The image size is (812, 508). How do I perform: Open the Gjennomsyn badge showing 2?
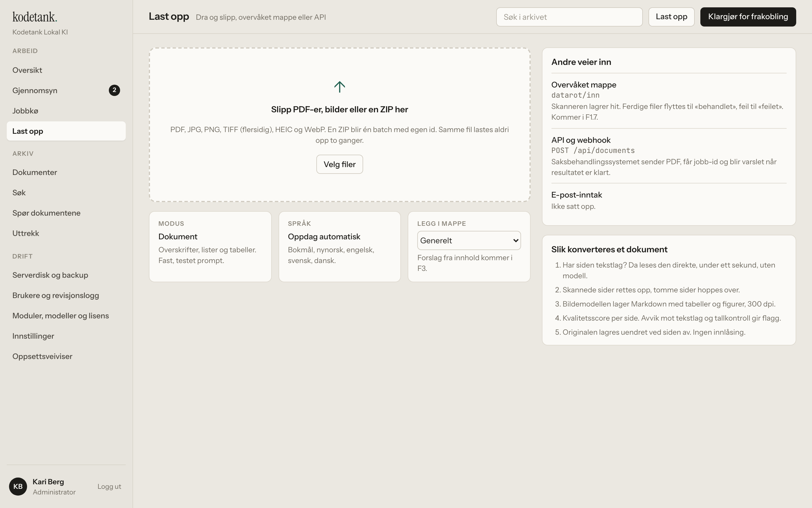click(x=114, y=90)
